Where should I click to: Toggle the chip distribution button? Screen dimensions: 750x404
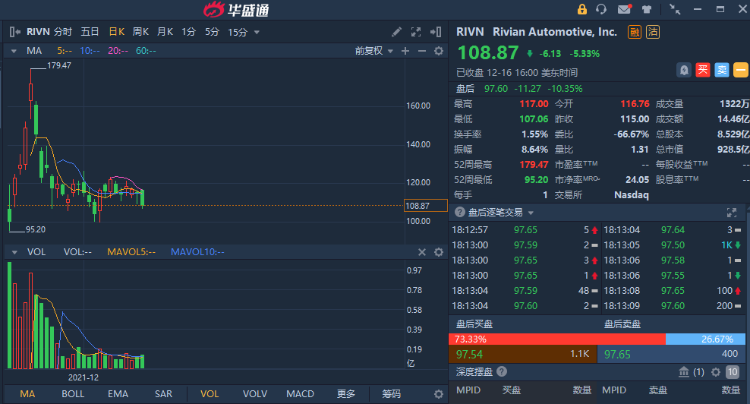click(x=391, y=394)
